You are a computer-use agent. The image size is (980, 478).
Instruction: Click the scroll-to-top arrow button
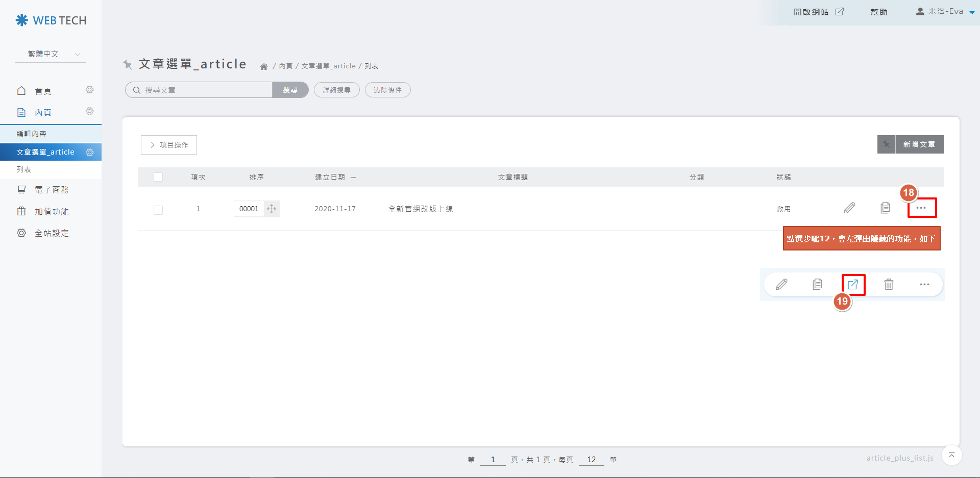(x=951, y=455)
